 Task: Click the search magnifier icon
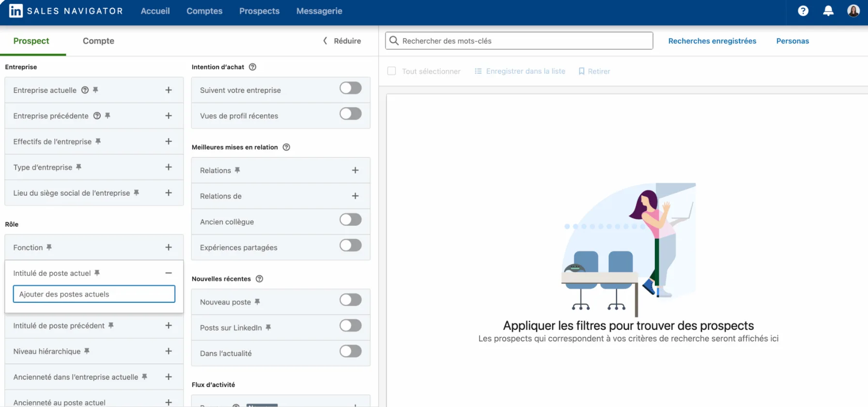tap(394, 41)
